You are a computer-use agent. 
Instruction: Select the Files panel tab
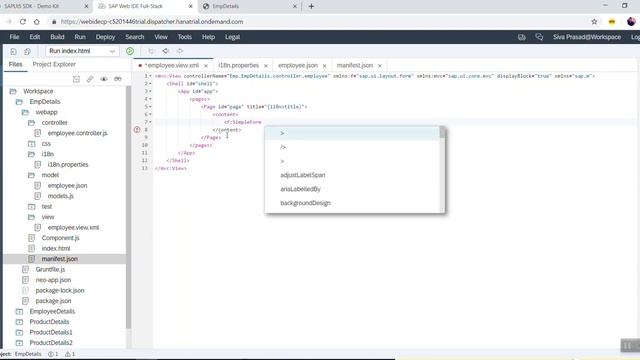[x=16, y=64]
